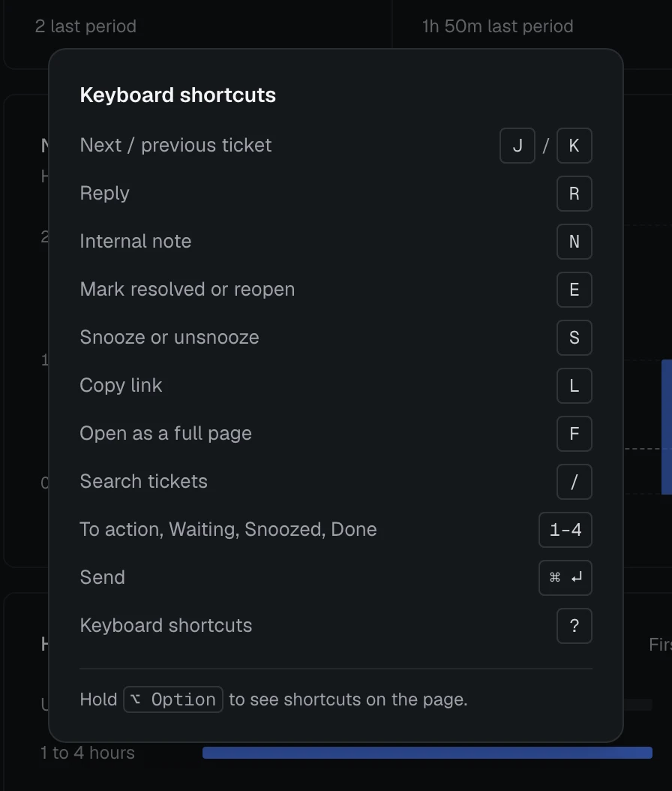Click the N key badge for Internal note
This screenshot has height=791, width=672.
point(574,242)
